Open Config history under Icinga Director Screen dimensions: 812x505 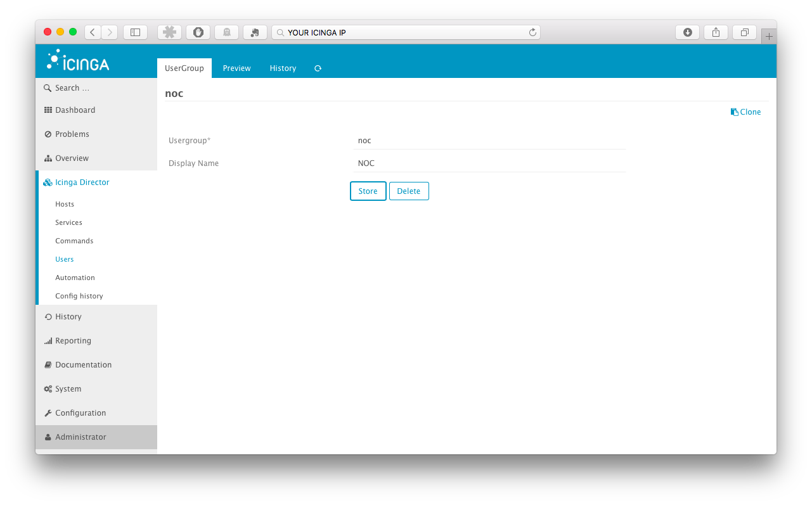(x=79, y=297)
